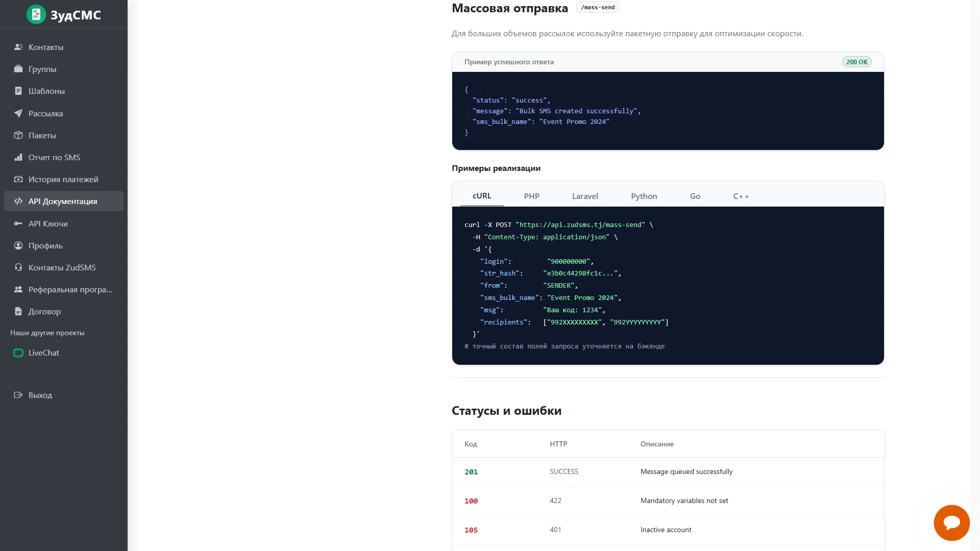Open the orange chat widget button
Screen dimensions: 980x551
point(951,523)
